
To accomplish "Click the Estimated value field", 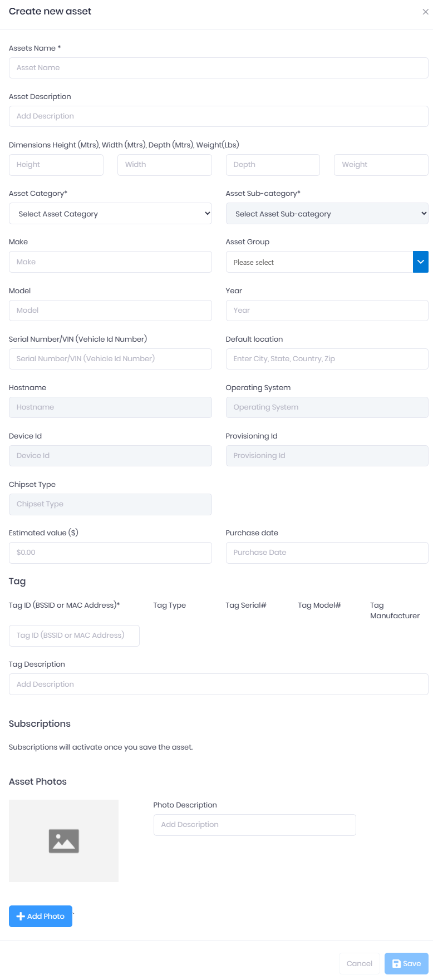I will 110,553.
